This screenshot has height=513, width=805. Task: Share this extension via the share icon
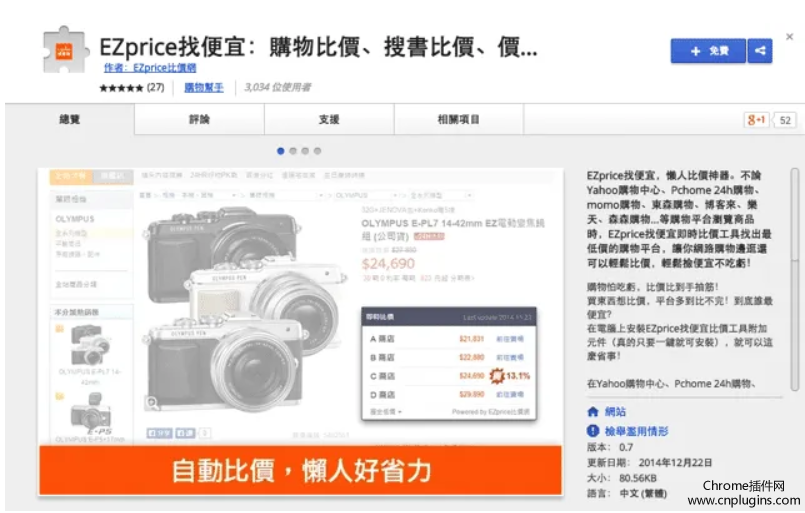(760, 51)
